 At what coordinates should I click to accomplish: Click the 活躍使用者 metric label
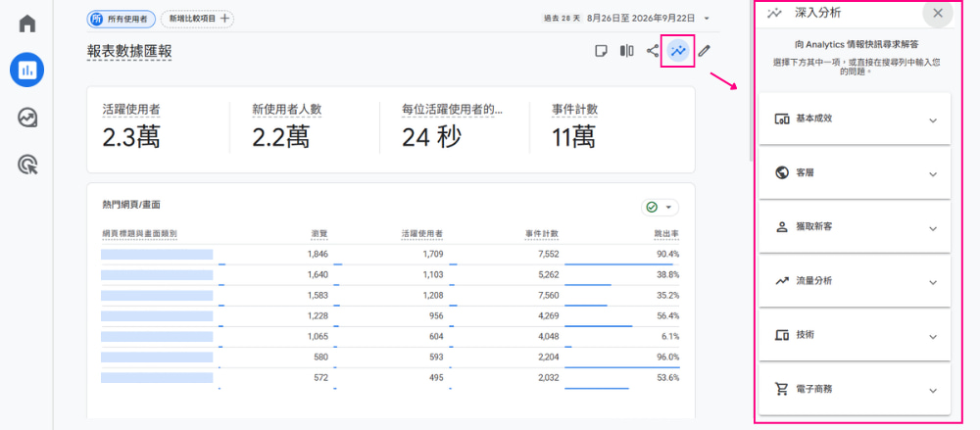(131, 110)
